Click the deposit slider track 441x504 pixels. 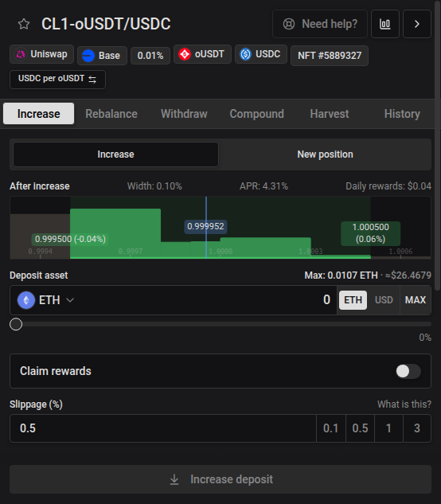(220, 324)
